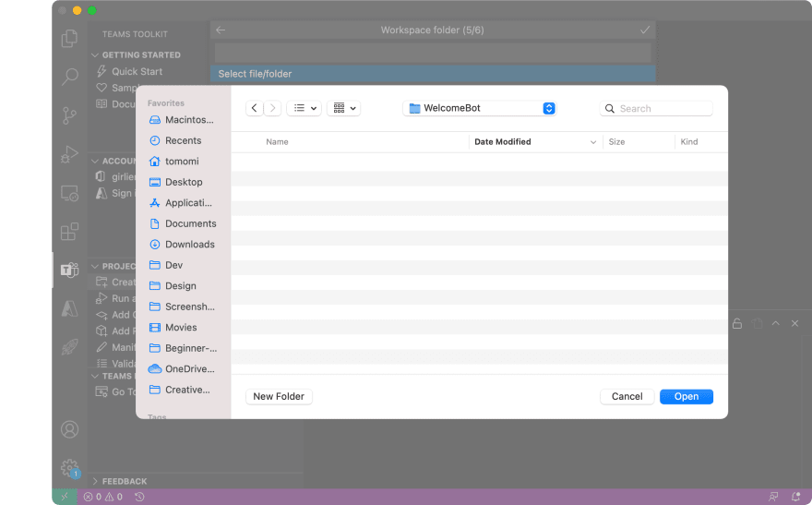
Task: Collapse the Getting Started section
Action: click(x=95, y=54)
